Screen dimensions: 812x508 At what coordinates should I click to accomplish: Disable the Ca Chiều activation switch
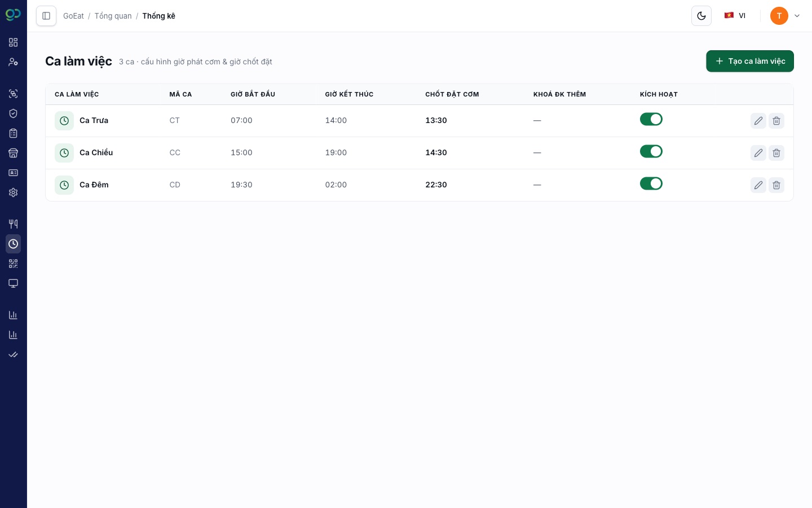(x=651, y=151)
